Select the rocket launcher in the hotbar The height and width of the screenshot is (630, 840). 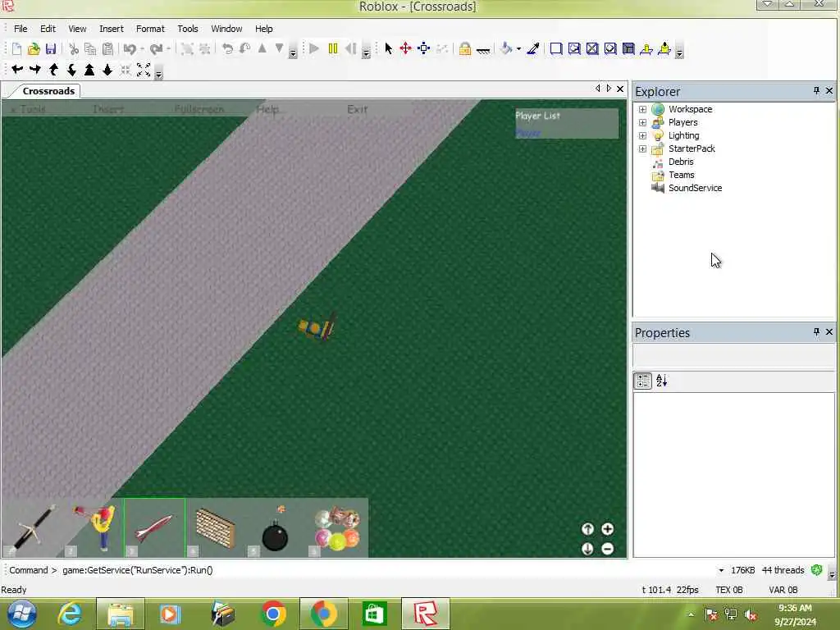pos(154,527)
